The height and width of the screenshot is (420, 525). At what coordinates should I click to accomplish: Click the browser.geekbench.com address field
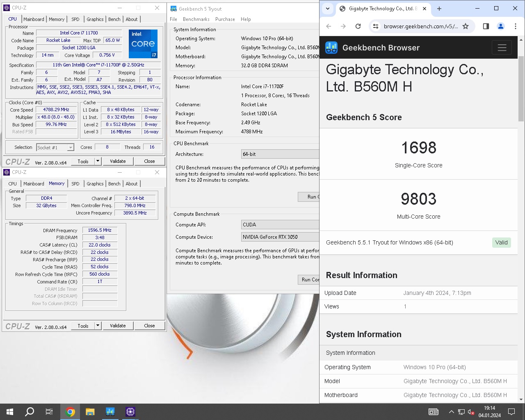421,26
